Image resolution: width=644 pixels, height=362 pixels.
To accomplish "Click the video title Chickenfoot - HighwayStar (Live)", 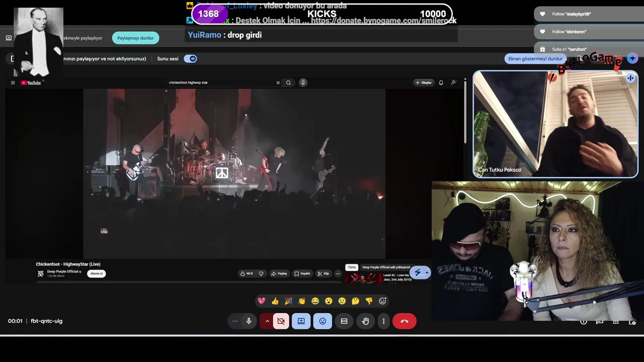I will [68, 264].
